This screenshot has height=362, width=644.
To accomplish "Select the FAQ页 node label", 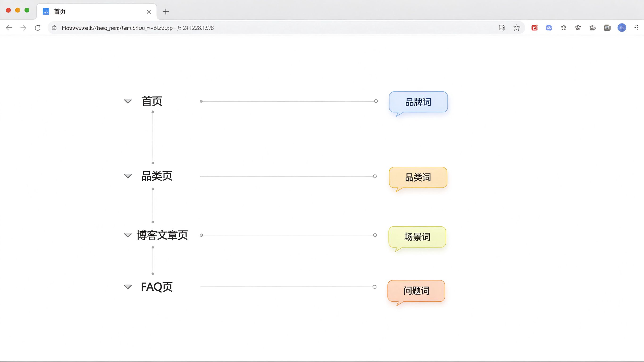I will 157,287.
